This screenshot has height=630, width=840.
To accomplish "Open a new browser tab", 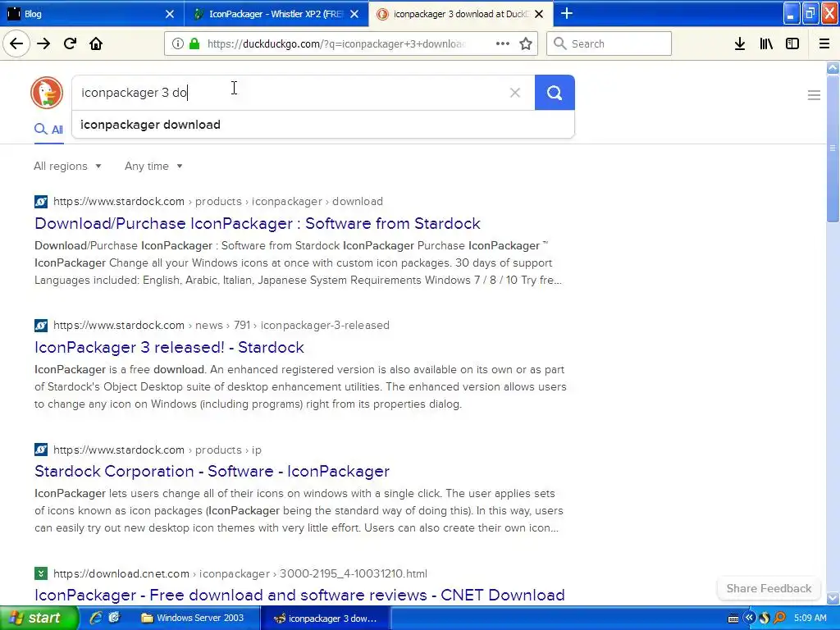I will tap(566, 14).
